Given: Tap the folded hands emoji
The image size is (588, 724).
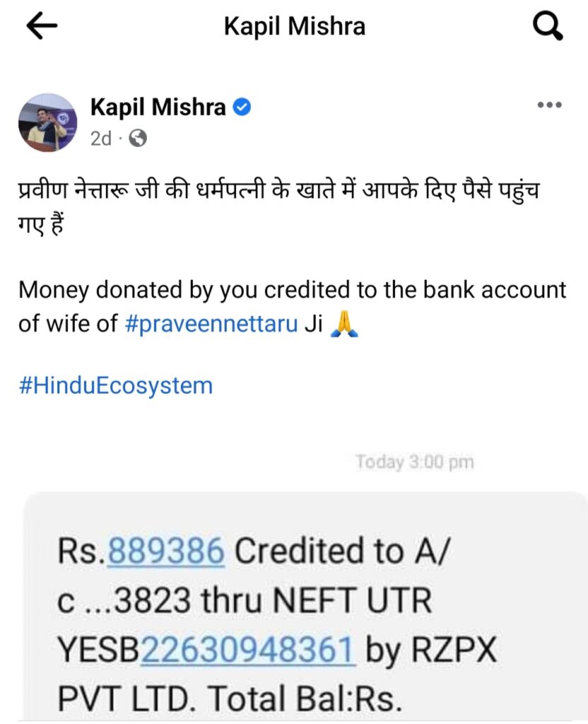Looking at the screenshot, I should pos(344,323).
